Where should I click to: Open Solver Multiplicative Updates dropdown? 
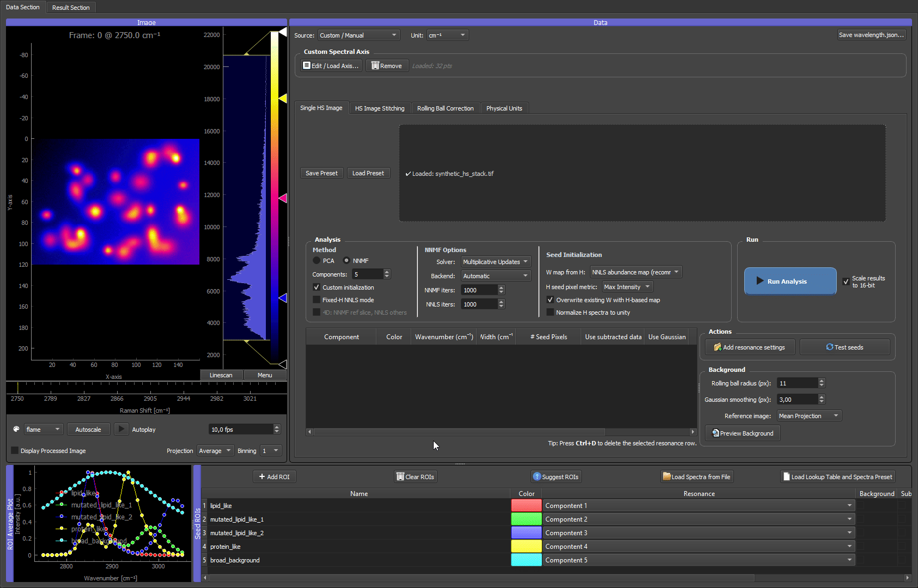(x=496, y=262)
